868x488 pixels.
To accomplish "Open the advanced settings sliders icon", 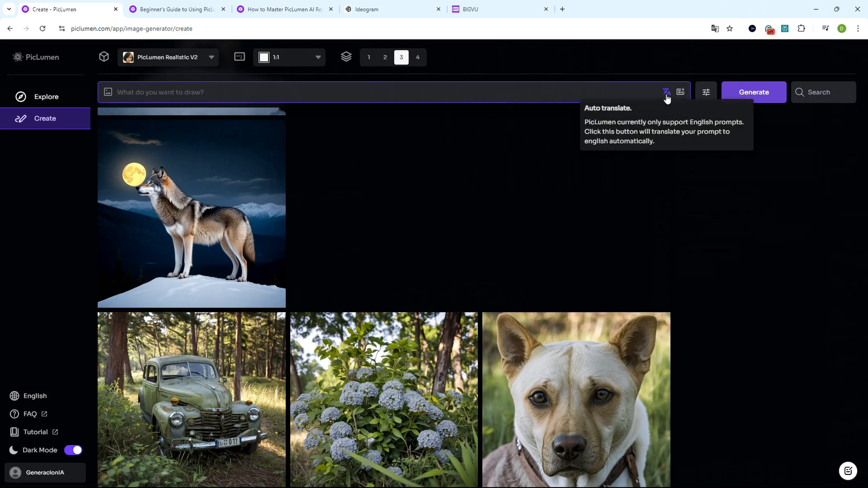I will 706,92.
